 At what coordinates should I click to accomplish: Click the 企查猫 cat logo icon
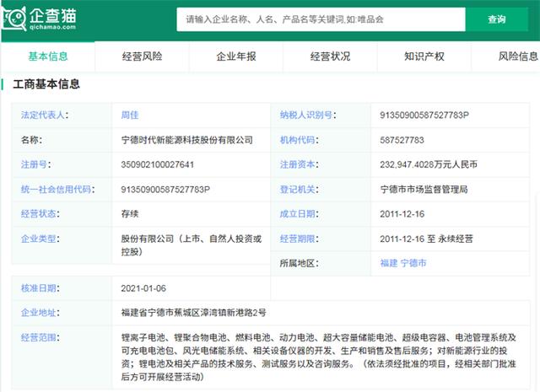tap(13, 19)
